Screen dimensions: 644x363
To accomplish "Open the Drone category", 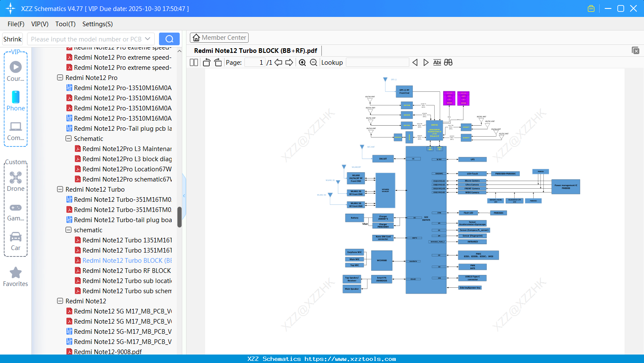I will pos(16,181).
